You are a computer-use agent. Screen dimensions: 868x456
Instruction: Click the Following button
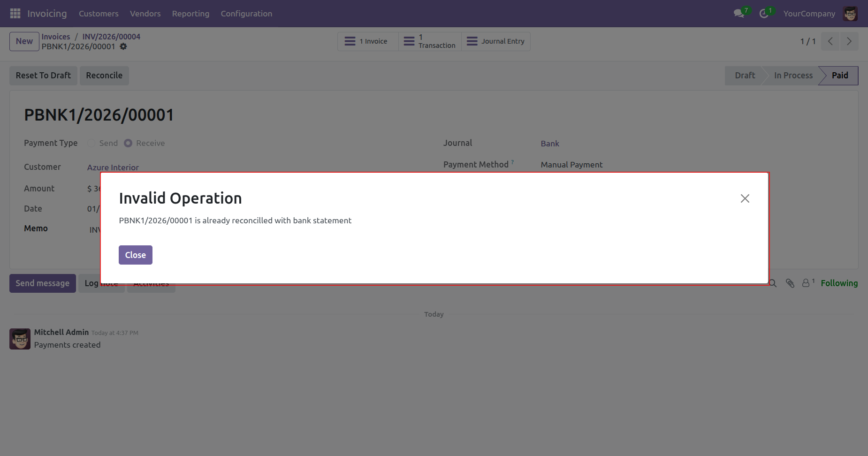(839, 283)
